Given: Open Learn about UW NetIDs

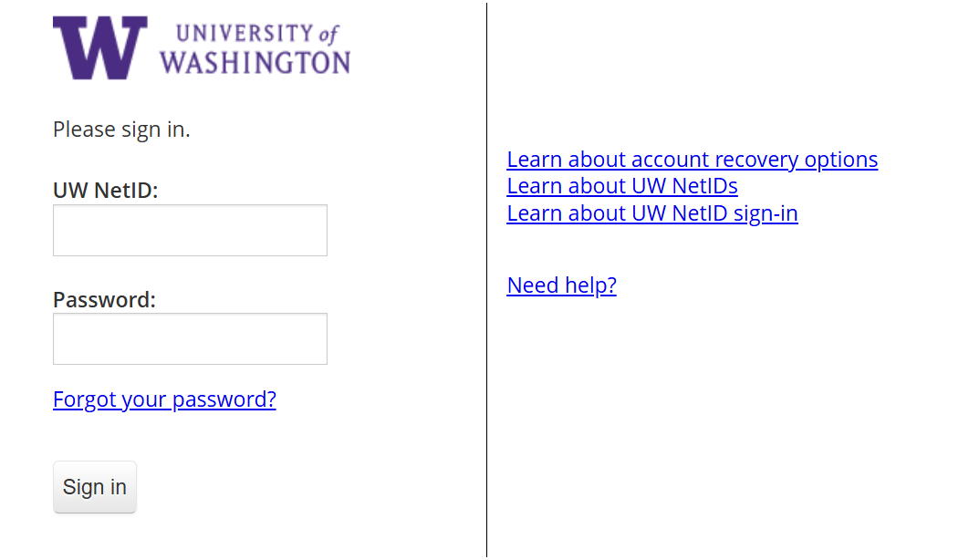Looking at the screenshot, I should click(x=622, y=186).
